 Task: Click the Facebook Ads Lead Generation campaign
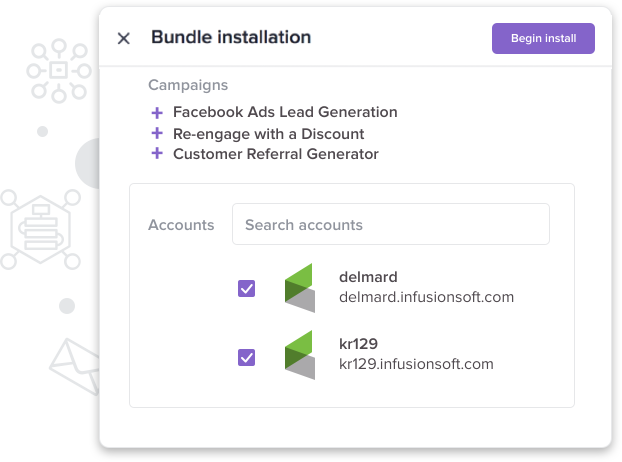coord(285,112)
